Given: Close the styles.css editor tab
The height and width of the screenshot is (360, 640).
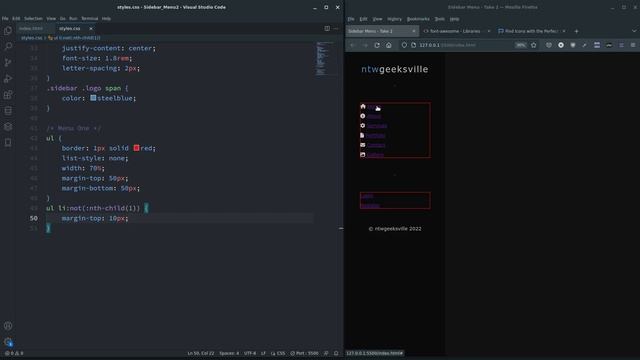Looking at the screenshot, I should (x=91, y=29).
